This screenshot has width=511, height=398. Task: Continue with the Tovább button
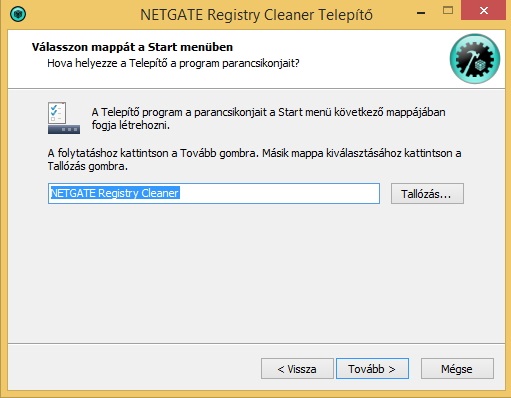point(372,369)
